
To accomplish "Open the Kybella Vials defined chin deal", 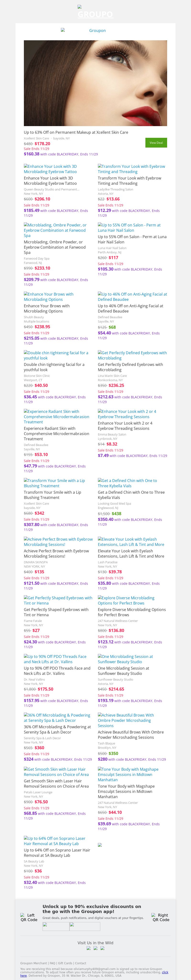I will (x=127, y=483).
